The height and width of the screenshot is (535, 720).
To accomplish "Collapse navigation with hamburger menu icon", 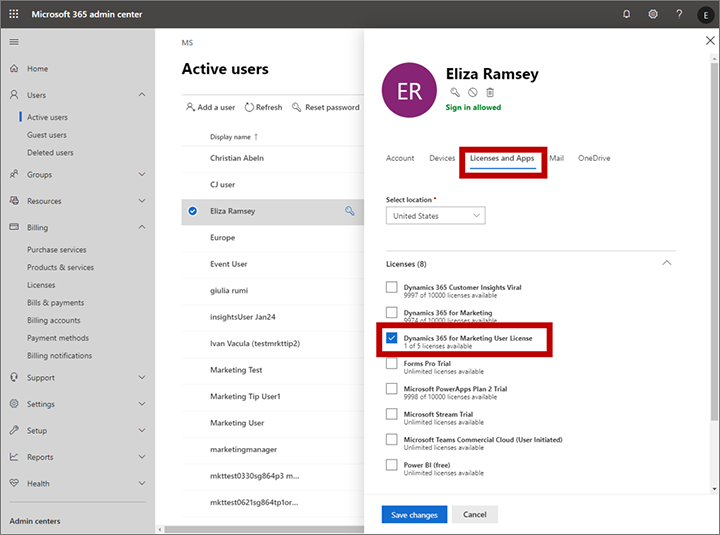I will click(14, 42).
